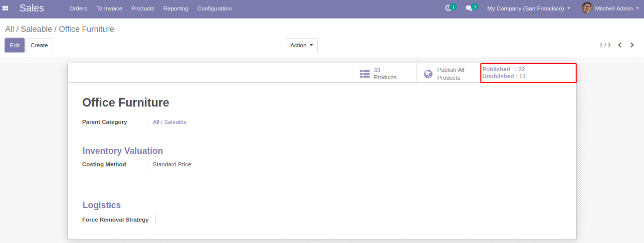Click Mitchell Admin avatar picture
Viewport: 644px width, 243px height.
coord(587,8)
